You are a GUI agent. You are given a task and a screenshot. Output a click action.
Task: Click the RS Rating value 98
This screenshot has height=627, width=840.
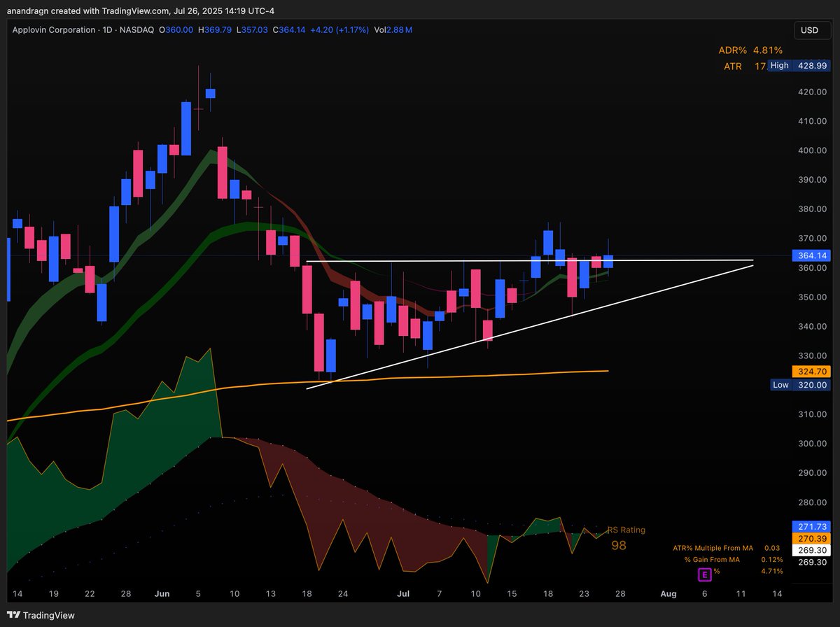click(x=619, y=545)
